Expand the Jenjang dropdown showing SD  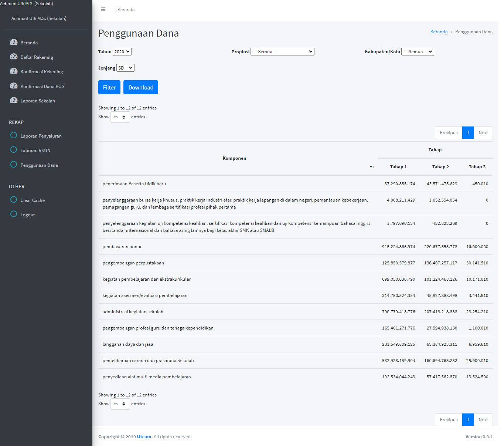point(125,68)
